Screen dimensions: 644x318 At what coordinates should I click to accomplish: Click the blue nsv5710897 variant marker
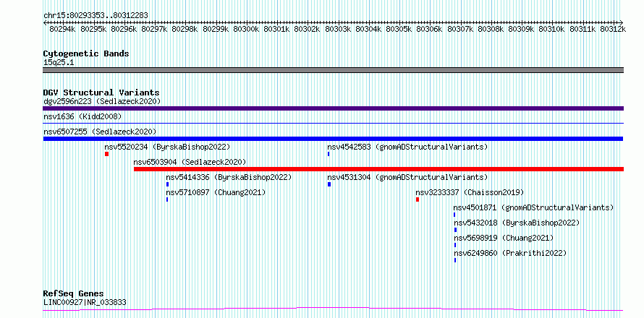[167, 199]
